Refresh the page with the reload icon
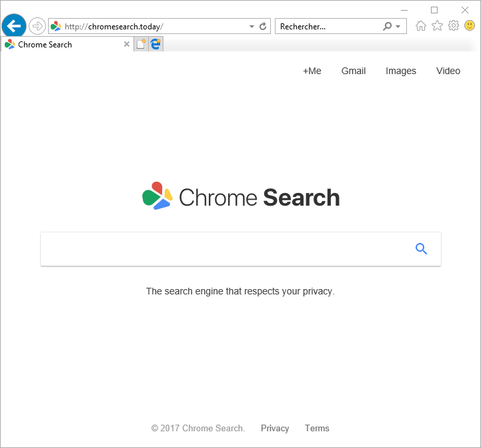 (263, 27)
